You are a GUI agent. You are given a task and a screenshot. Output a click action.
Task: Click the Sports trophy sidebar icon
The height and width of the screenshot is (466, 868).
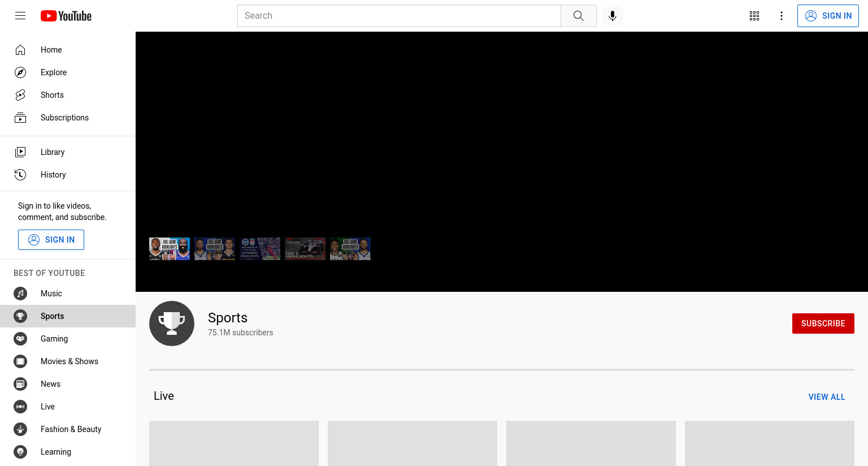[x=20, y=316]
